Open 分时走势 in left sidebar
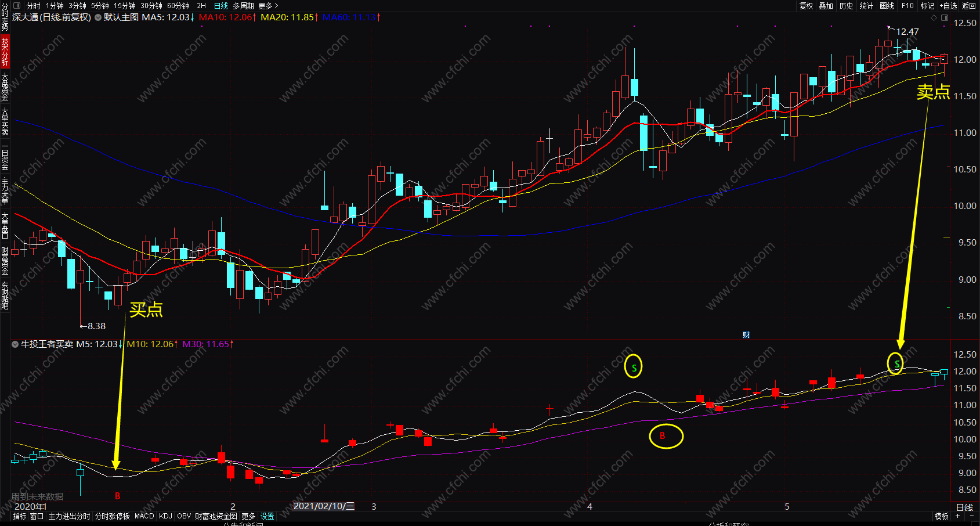This screenshot has height=526, width=980. [5, 17]
